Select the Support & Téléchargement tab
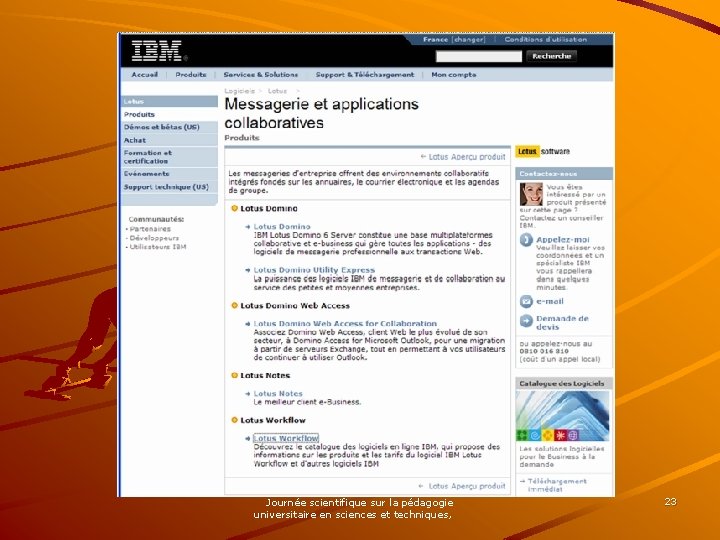 click(x=365, y=74)
